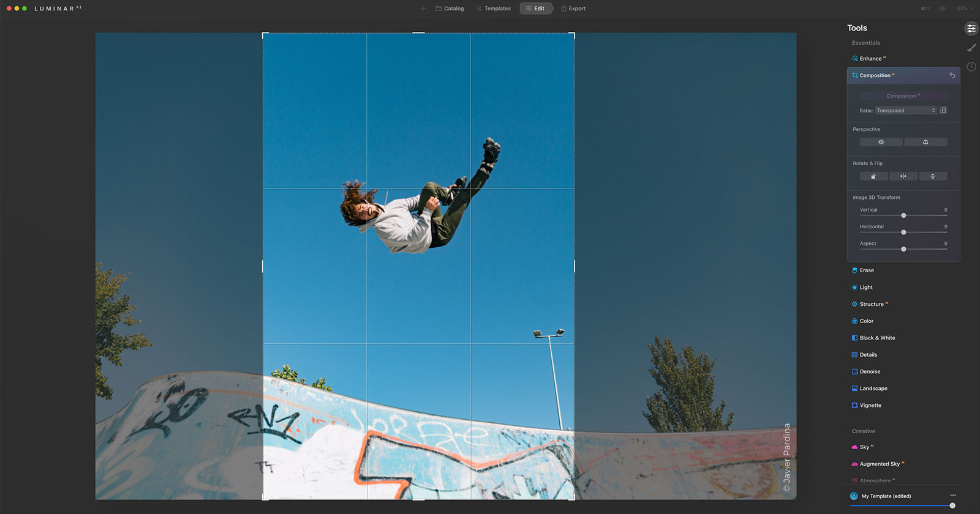Screen dimensions: 980x514
Task: Click the add photos plus icon
Action: pos(423,9)
